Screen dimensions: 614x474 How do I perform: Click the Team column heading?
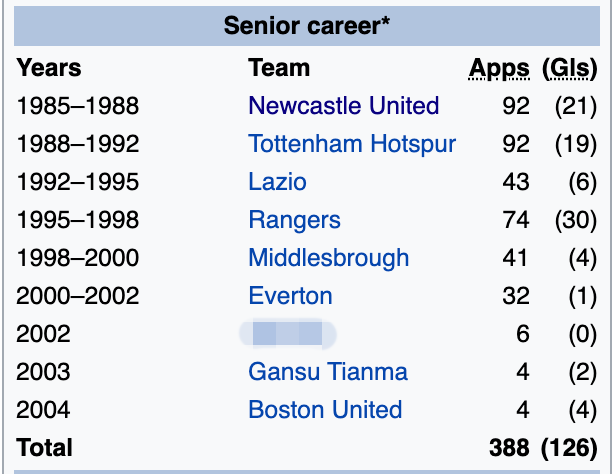coord(279,69)
